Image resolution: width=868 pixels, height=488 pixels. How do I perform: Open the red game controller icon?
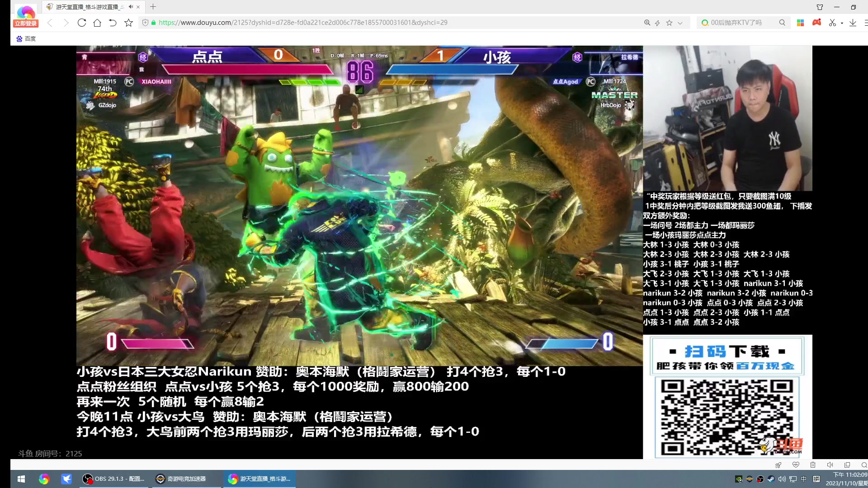point(816,22)
